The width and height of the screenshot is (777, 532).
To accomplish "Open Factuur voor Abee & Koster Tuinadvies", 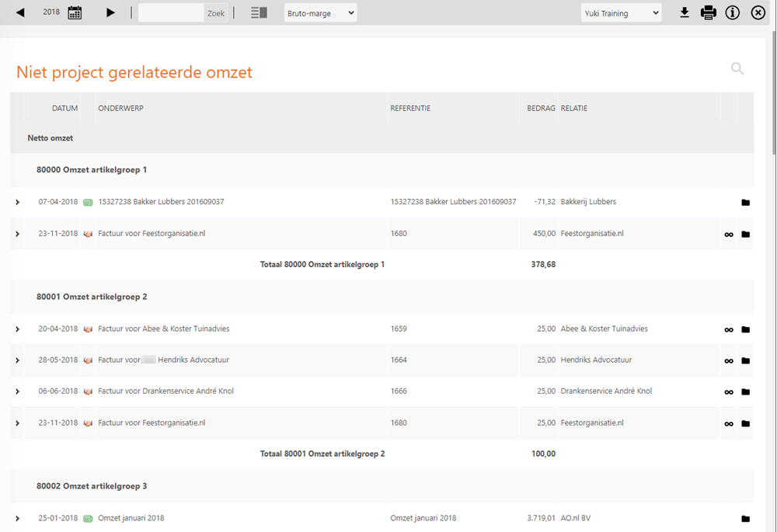I will [163, 329].
